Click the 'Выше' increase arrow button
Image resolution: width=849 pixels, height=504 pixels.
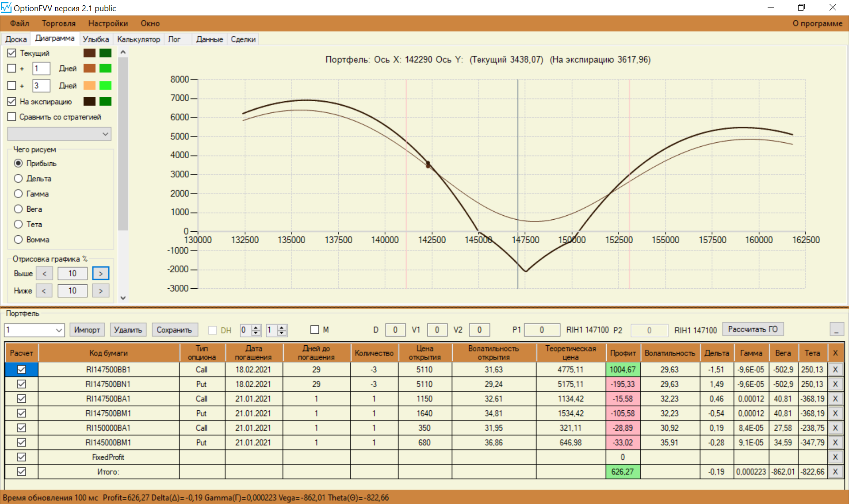pos(101,274)
